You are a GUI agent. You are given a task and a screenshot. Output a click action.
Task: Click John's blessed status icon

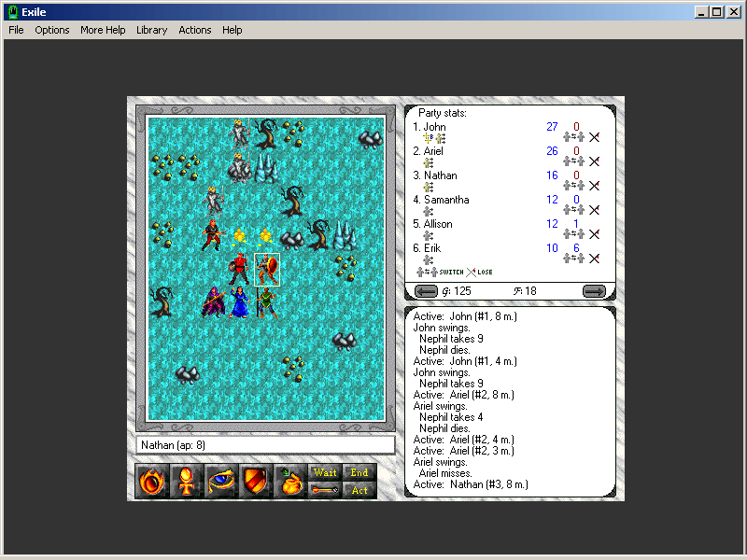(429, 138)
